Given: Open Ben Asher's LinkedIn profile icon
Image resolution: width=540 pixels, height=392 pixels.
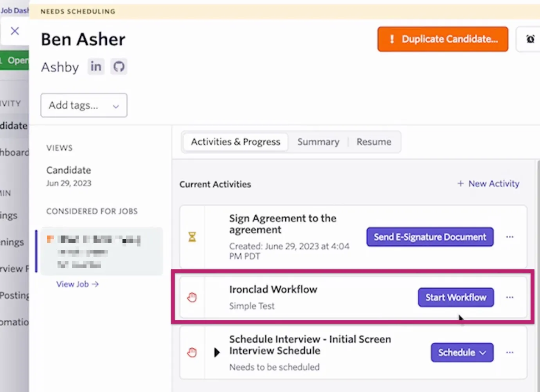Looking at the screenshot, I should pyautogui.click(x=96, y=67).
